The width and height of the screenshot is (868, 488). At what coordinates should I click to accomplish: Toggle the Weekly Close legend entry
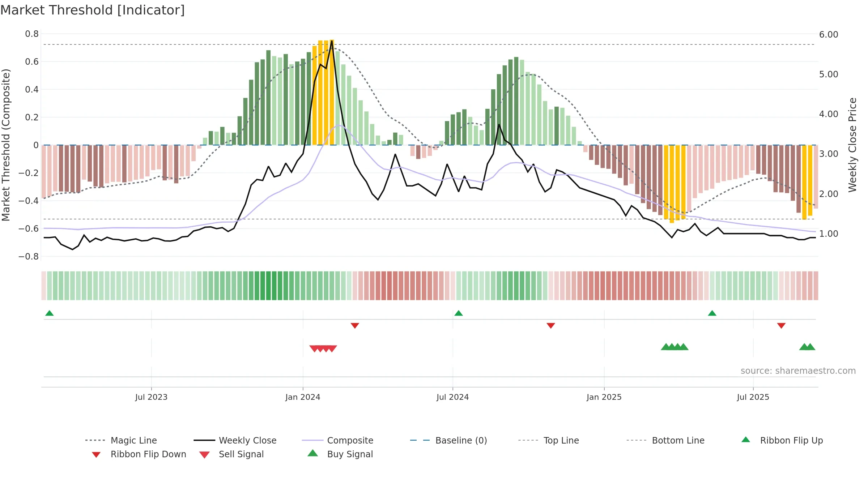(x=235, y=440)
